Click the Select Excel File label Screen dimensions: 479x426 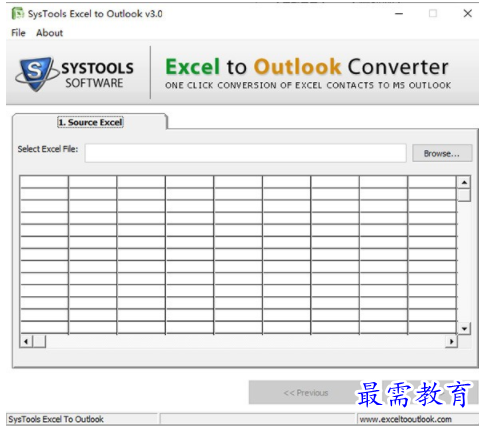pyautogui.click(x=48, y=149)
